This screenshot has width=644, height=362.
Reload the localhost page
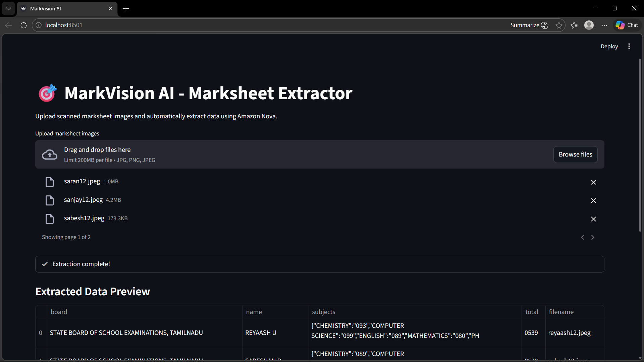(x=23, y=25)
